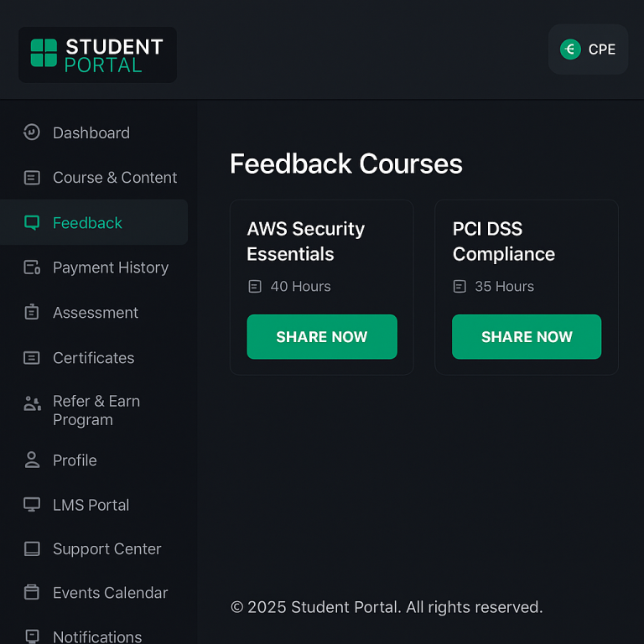Click the Student Portal logo
The image size is (644, 644).
[x=97, y=55]
